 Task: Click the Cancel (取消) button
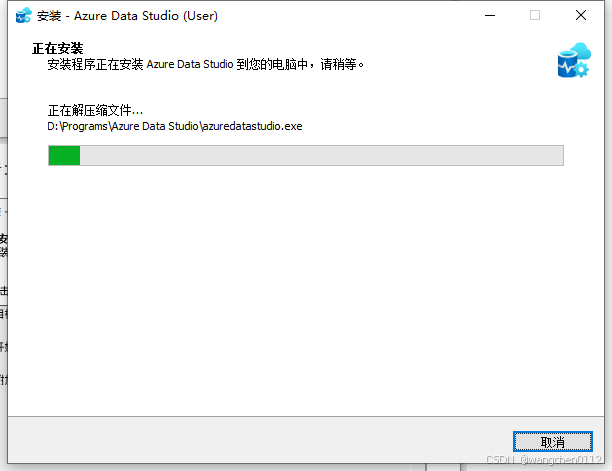tap(553, 442)
